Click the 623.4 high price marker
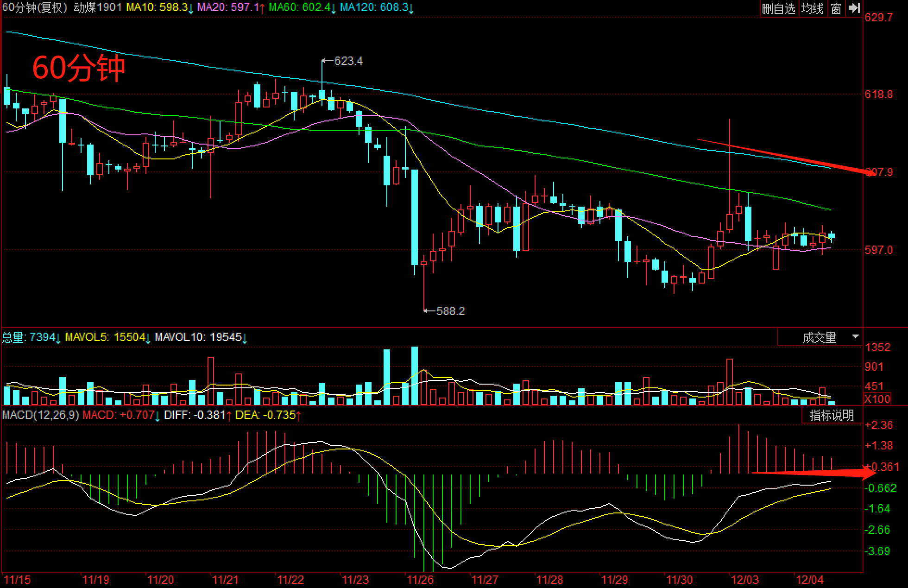The height and width of the screenshot is (588, 908). click(348, 61)
